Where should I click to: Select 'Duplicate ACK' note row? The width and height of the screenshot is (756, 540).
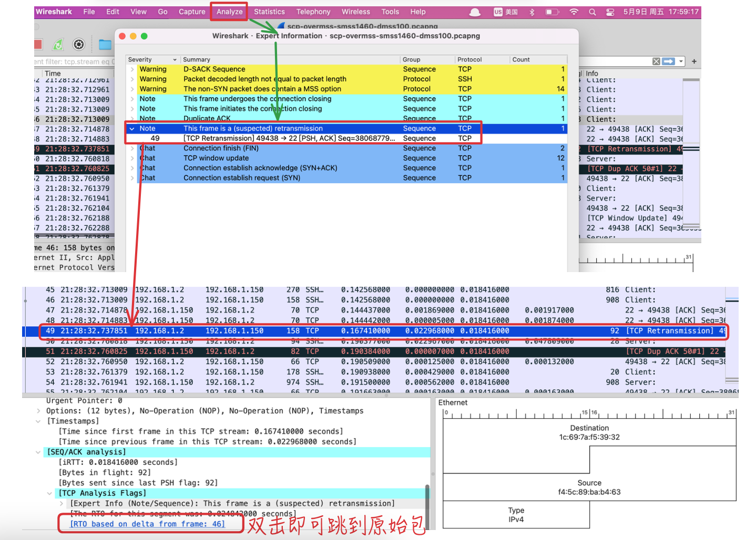(347, 119)
